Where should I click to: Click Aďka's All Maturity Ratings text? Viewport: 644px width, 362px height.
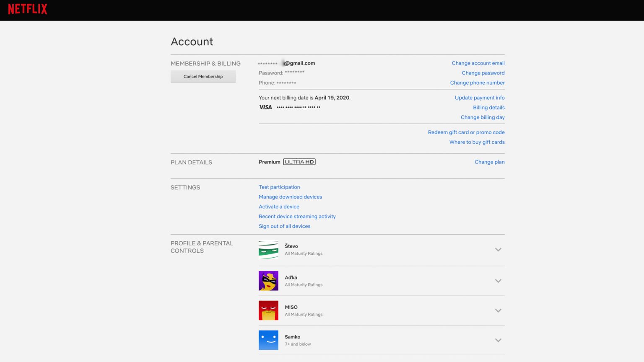click(x=304, y=285)
